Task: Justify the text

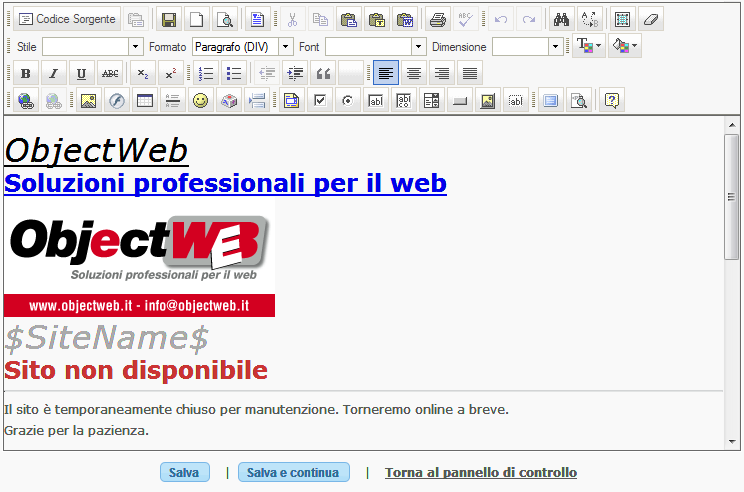Action: (470, 73)
